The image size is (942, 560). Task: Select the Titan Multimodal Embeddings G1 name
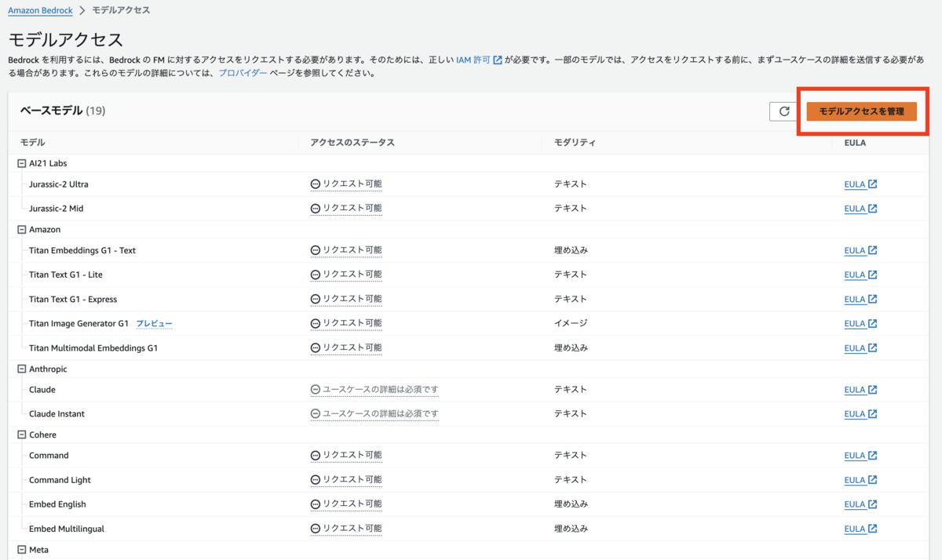[93, 348]
